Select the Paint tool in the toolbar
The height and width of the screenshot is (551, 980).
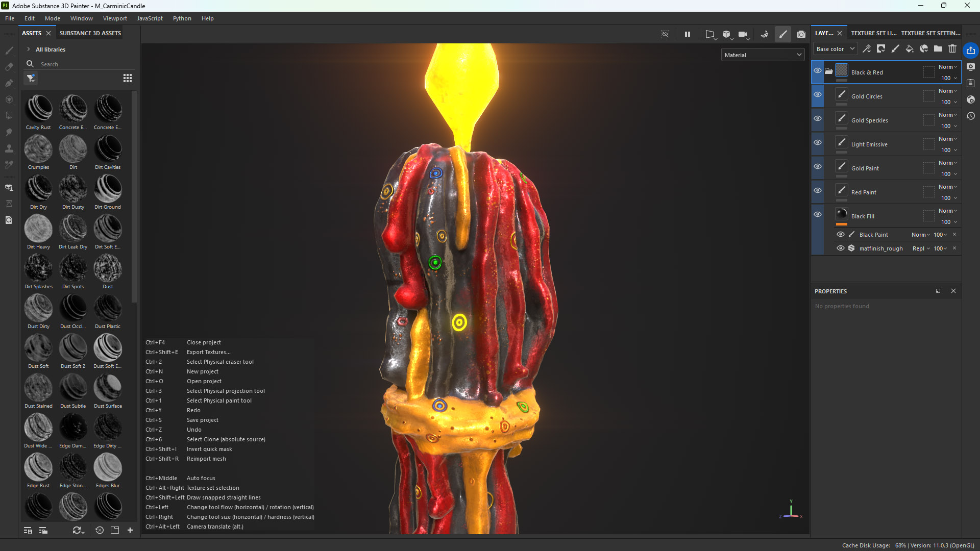tap(9, 51)
